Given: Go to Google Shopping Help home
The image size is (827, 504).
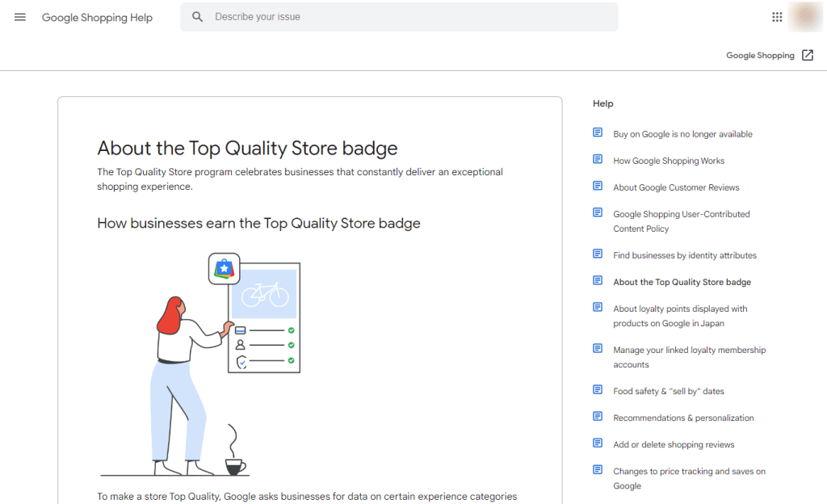Looking at the screenshot, I should (x=97, y=18).
